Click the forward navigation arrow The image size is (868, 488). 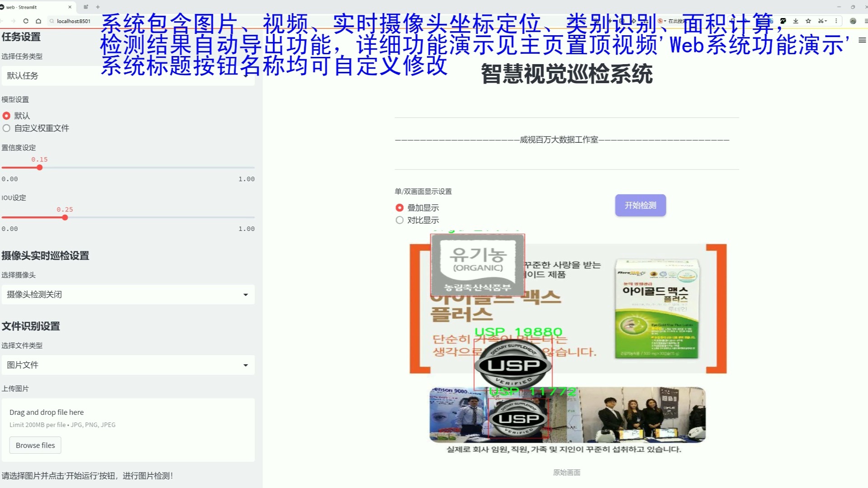[13, 21]
